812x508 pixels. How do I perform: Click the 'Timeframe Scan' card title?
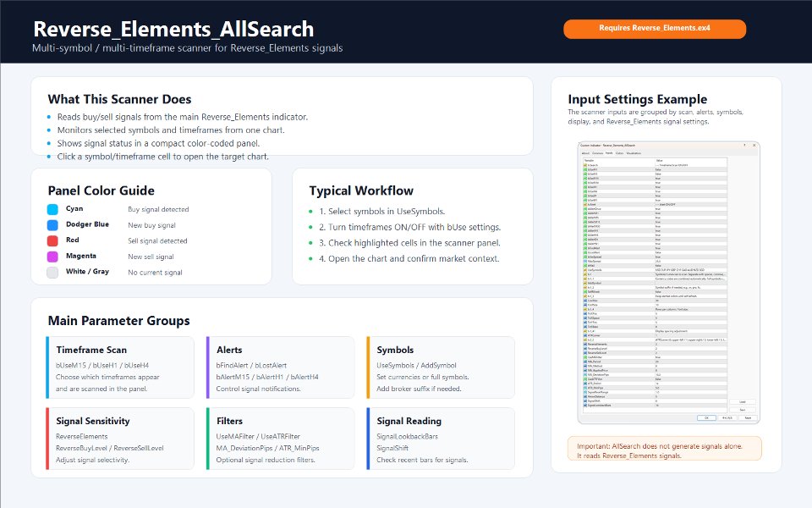pos(91,350)
